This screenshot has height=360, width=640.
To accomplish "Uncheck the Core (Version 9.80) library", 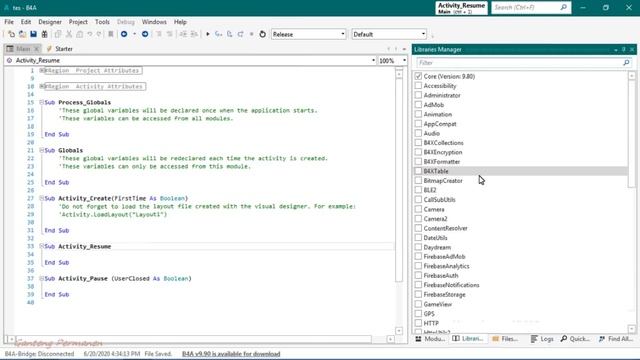I will click(418, 76).
